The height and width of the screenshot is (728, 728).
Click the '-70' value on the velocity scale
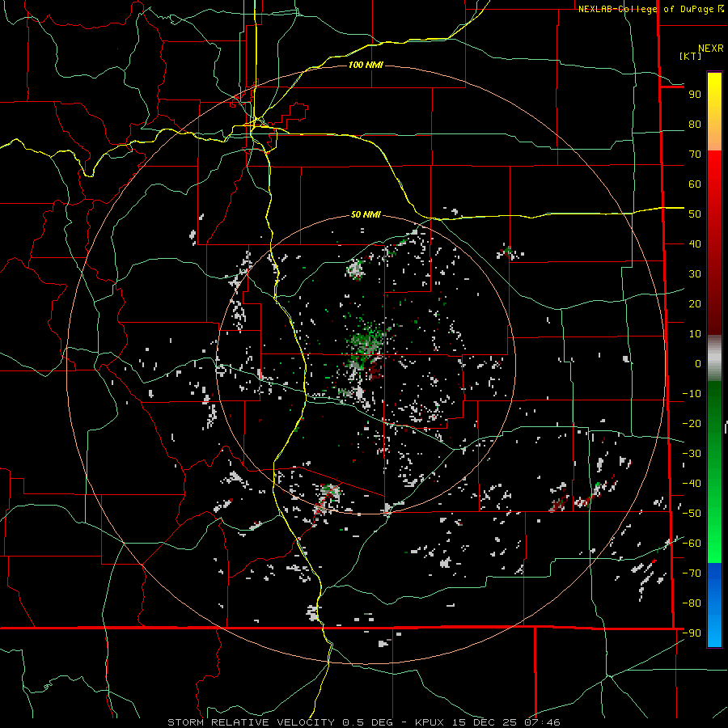pyautogui.click(x=692, y=574)
